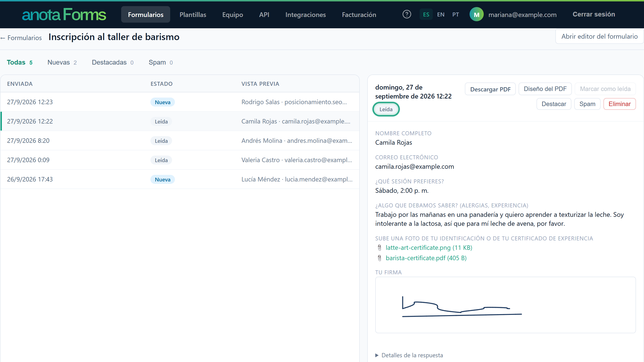The height and width of the screenshot is (362, 644).
Task: Click the signature image under Tu firma
Action: [505, 305]
